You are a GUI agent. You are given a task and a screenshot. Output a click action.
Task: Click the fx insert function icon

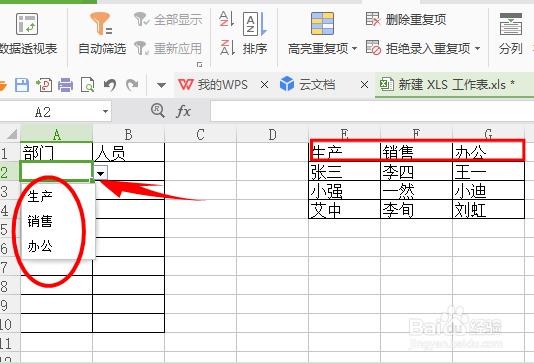[184, 111]
